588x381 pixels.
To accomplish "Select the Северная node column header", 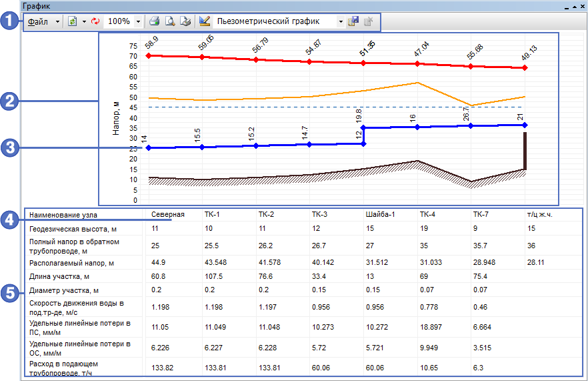I will pos(167,215).
